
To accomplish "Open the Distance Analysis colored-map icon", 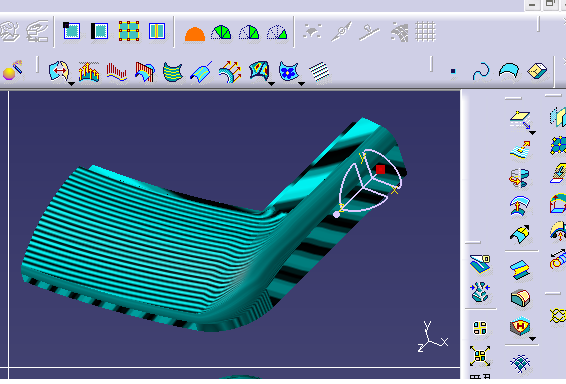I will pyautogui.click(x=259, y=70).
